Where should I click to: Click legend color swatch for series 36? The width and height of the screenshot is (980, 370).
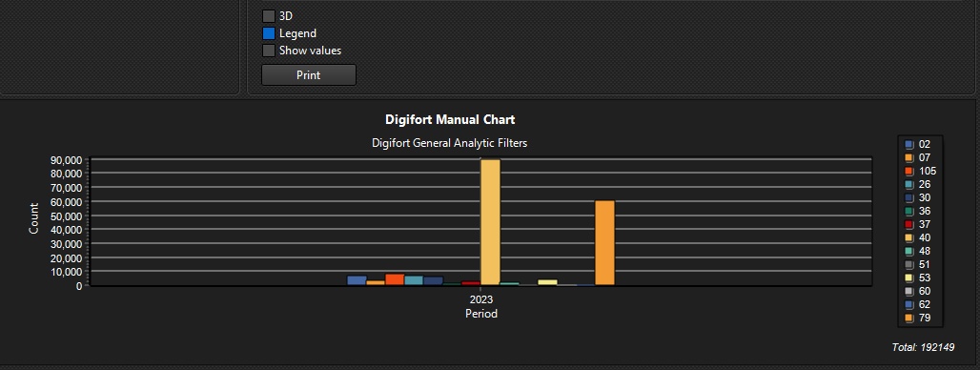[909, 212]
